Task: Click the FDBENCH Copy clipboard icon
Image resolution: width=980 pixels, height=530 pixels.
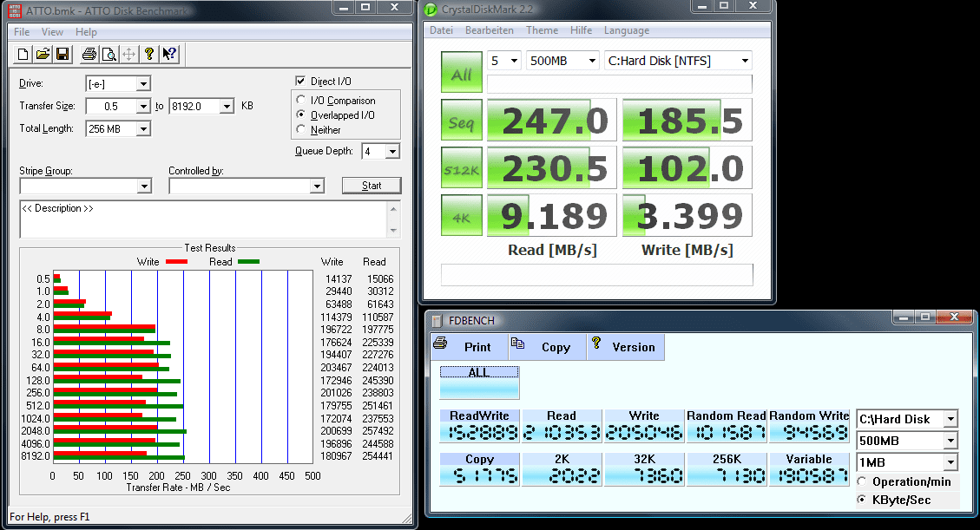Action: click(x=517, y=343)
